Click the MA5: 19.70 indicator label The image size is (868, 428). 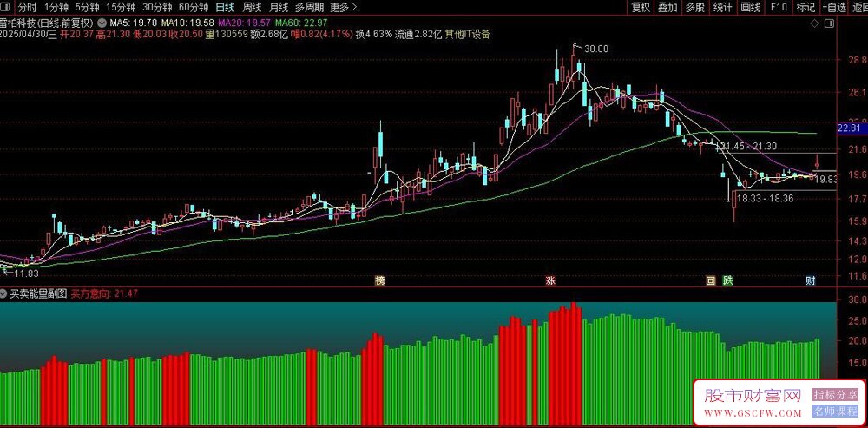coord(134,23)
